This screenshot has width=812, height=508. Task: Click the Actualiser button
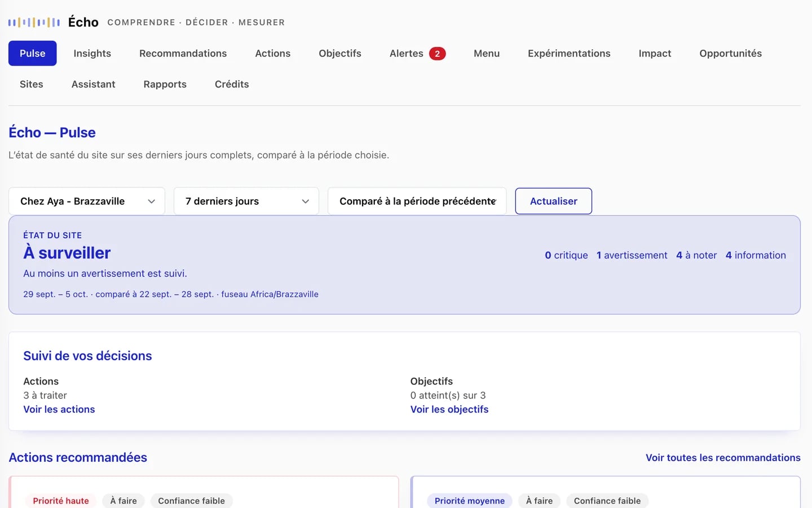pos(554,201)
